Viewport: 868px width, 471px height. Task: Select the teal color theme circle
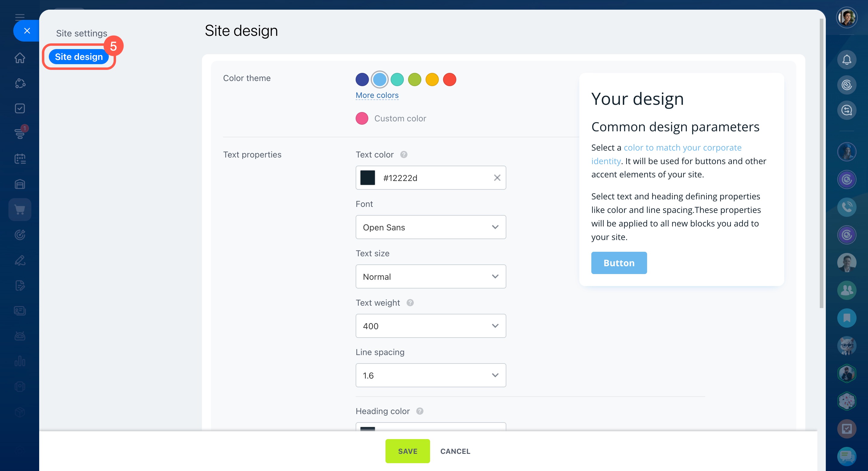[397, 80]
